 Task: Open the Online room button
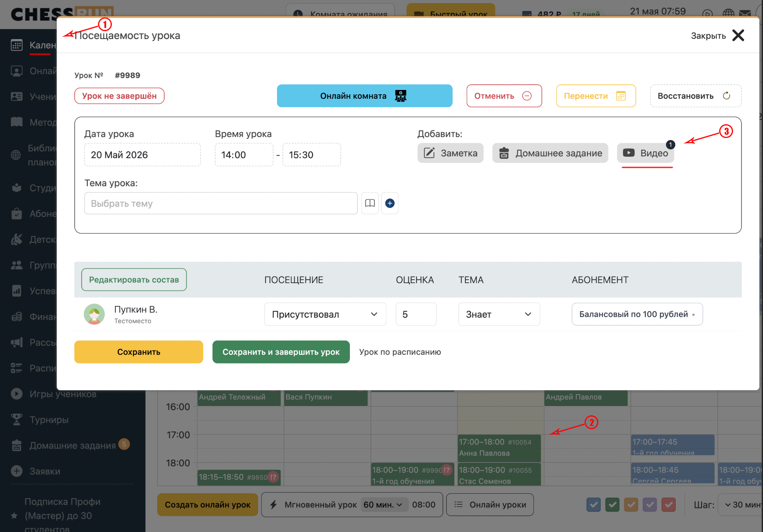364,96
